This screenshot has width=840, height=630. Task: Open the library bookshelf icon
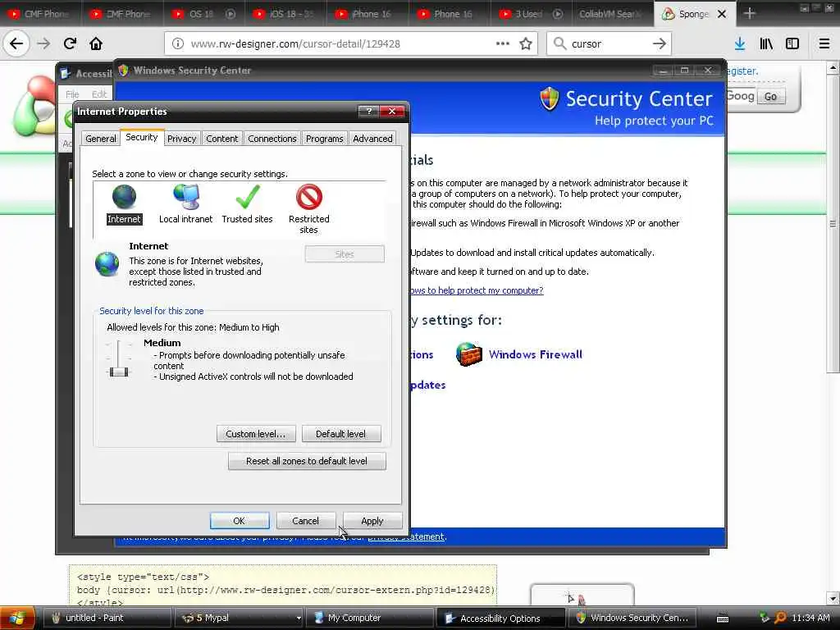point(766,43)
